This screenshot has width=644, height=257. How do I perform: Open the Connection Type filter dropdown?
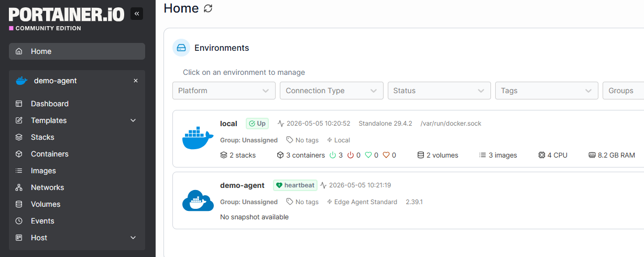pyautogui.click(x=331, y=91)
